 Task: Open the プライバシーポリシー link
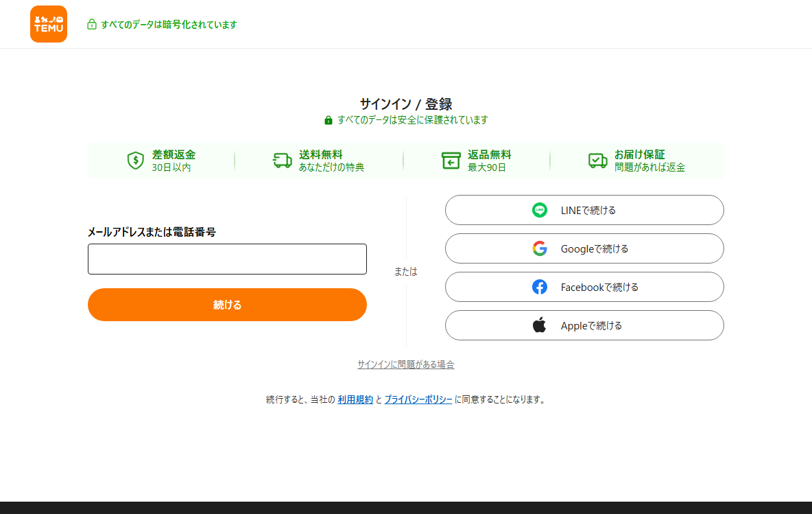click(x=418, y=399)
